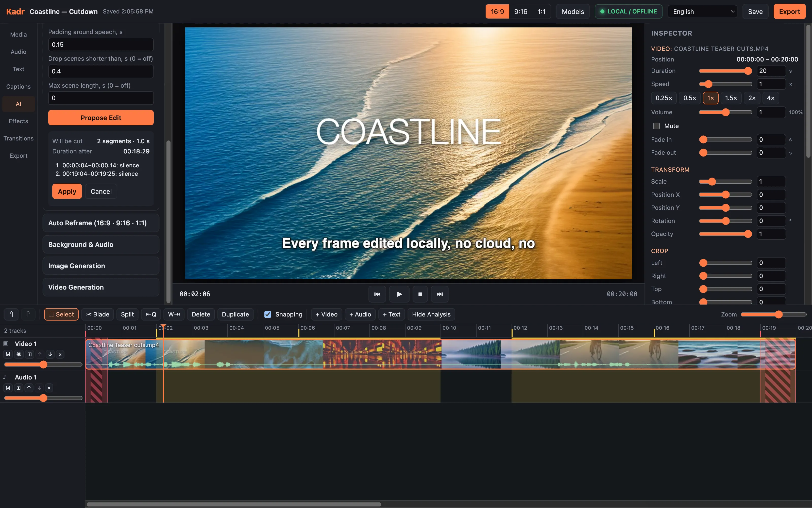Open the Models button

point(572,11)
